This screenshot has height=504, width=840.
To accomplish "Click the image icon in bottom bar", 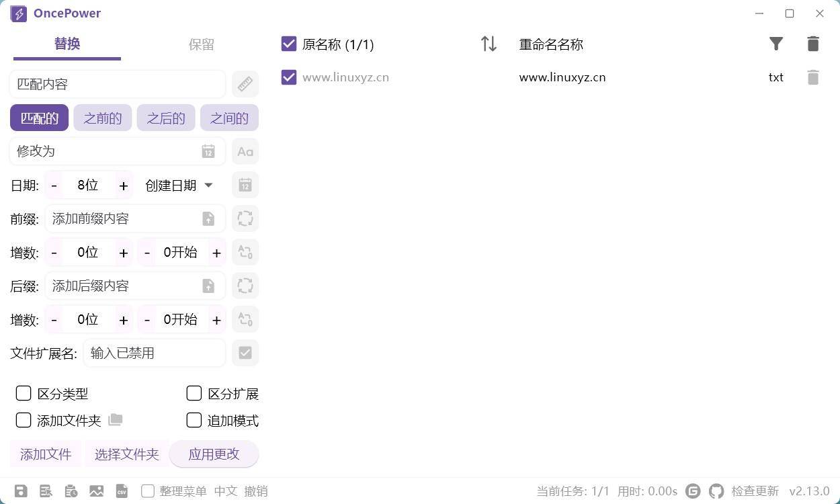I will (96, 491).
